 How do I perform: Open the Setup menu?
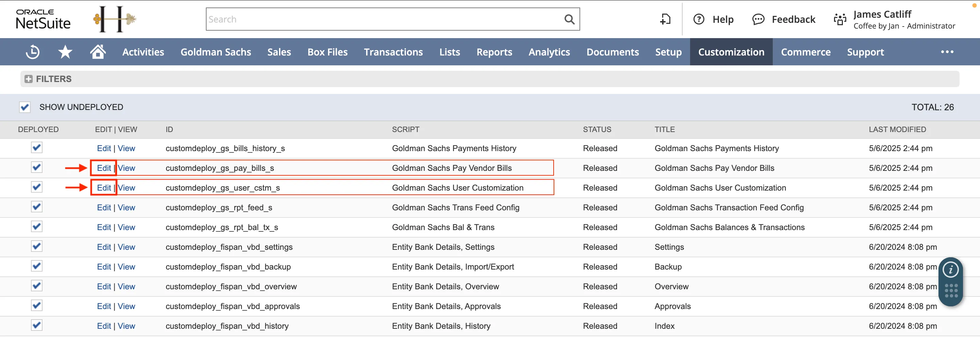[668, 52]
